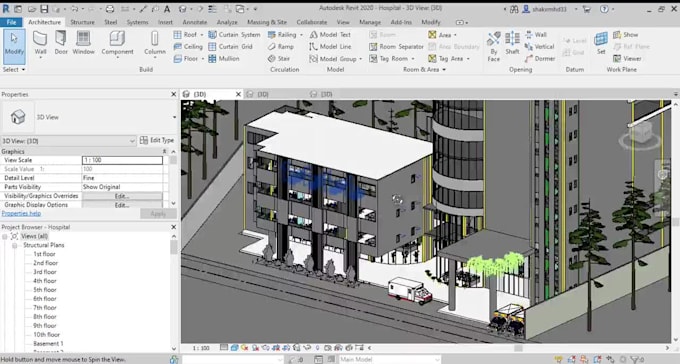Screen dimensions: 680x364
Task: Pick the Model Line tool
Action: pos(330,46)
